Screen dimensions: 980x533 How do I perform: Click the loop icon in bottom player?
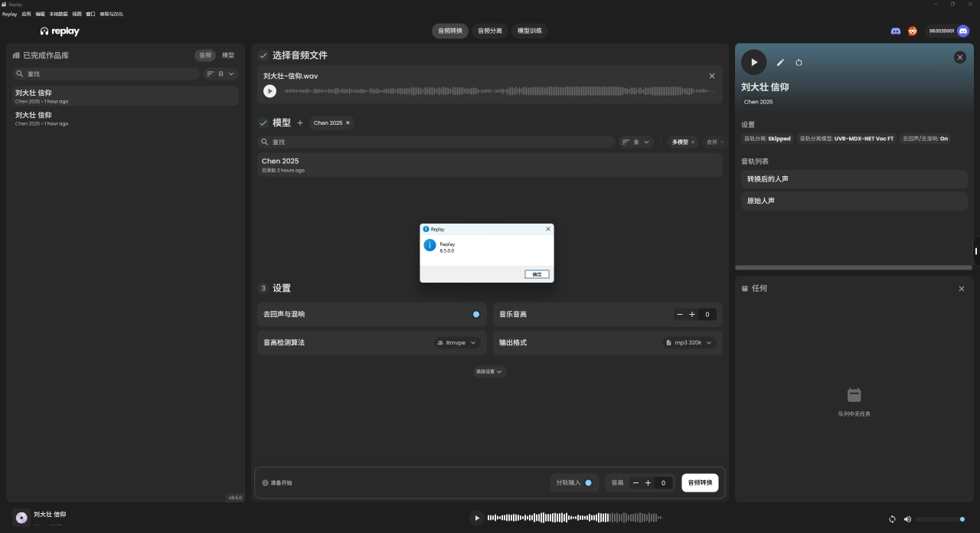892,519
